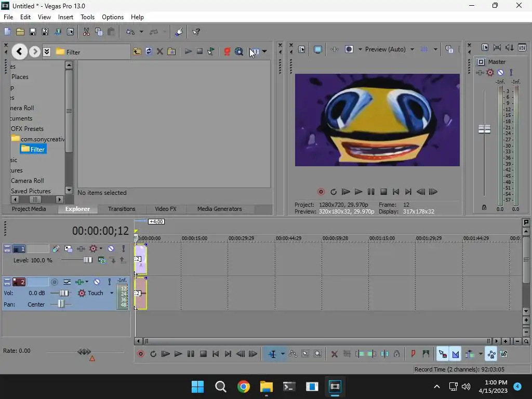Adjust track 1 Level slider

click(x=87, y=260)
